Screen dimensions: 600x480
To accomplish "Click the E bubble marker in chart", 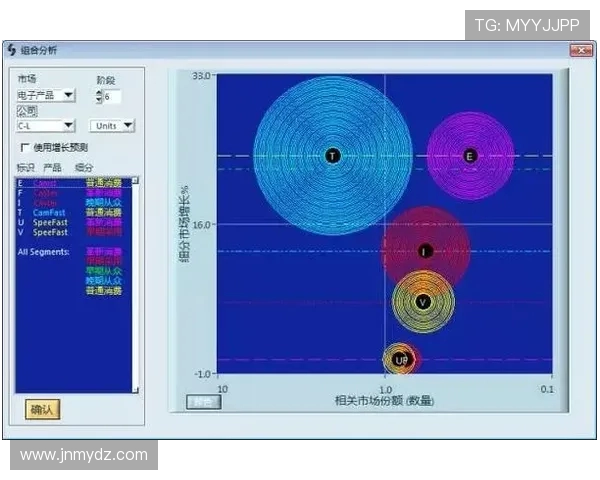I will [x=470, y=155].
